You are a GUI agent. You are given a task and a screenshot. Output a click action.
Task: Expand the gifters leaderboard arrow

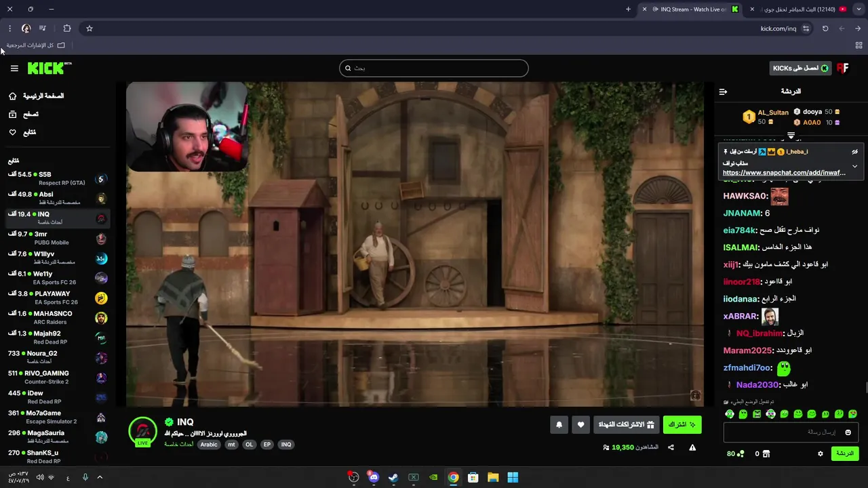791,136
